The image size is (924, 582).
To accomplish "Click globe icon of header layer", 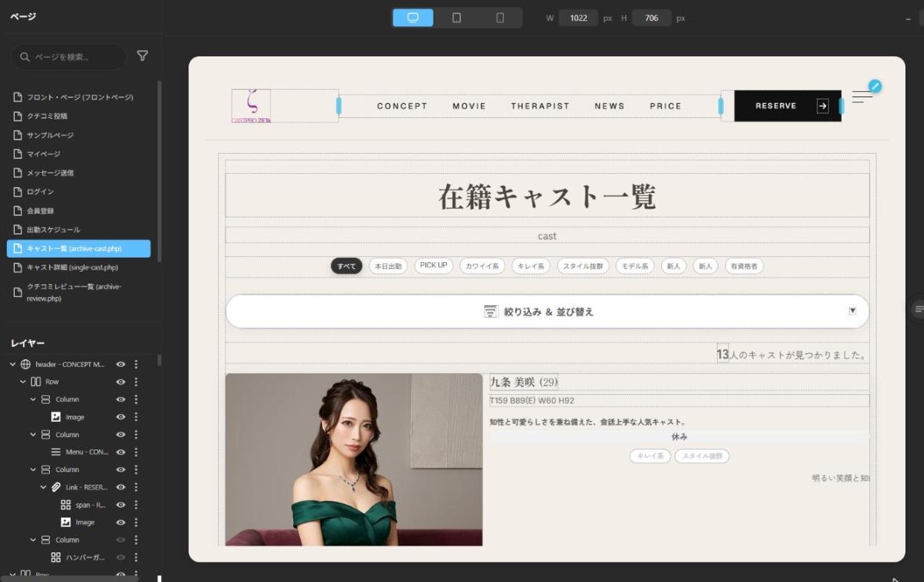I will pos(25,364).
